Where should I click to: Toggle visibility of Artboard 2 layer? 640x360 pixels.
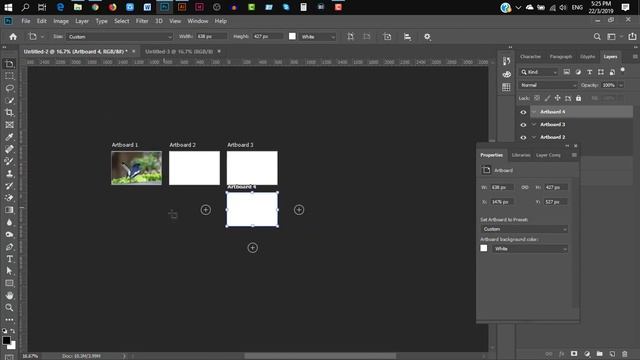click(x=523, y=137)
